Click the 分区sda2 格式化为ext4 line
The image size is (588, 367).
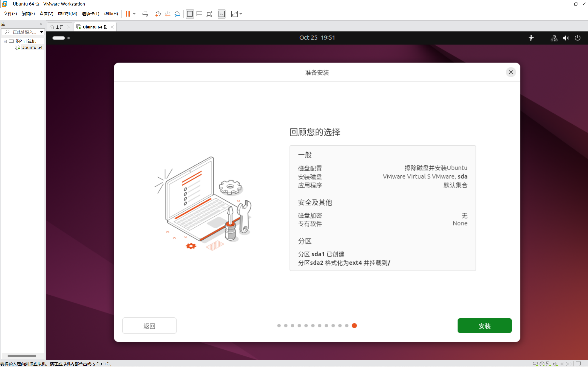(x=344, y=263)
